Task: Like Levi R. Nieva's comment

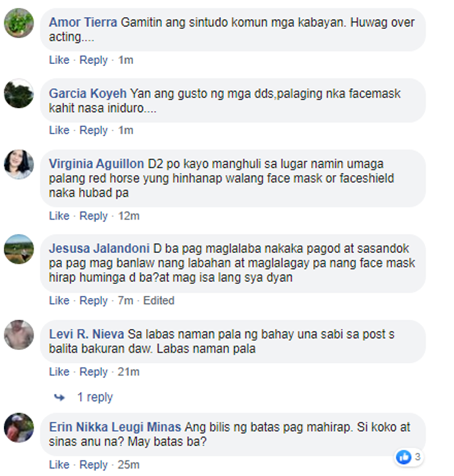Action: tap(59, 372)
